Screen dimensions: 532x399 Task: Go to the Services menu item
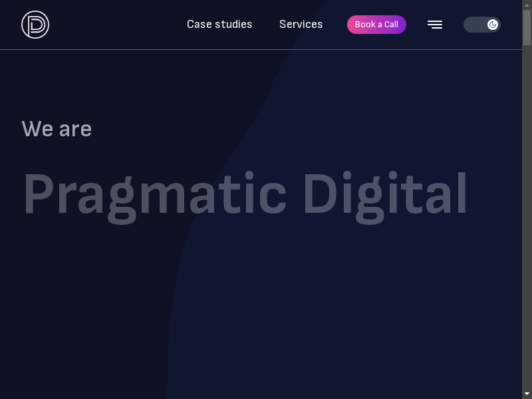tap(301, 25)
